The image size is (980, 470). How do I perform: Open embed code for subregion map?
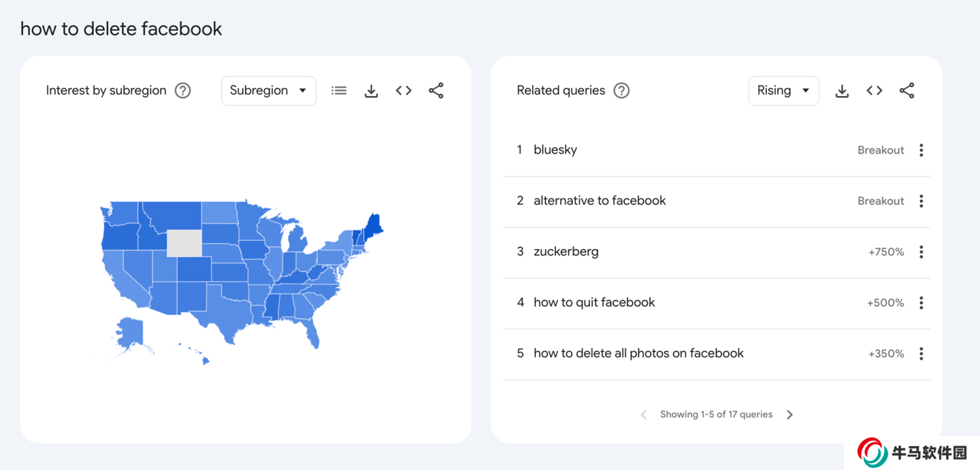pyautogui.click(x=404, y=90)
